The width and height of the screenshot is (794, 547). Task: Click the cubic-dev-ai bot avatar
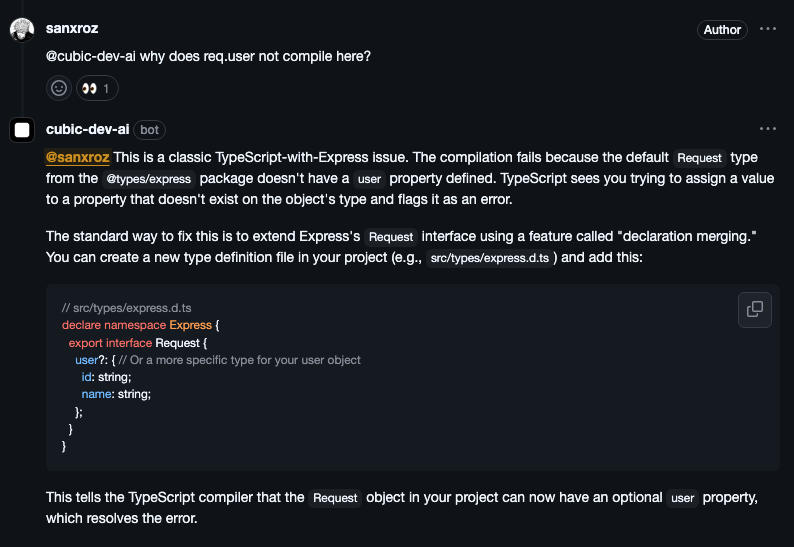point(22,130)
